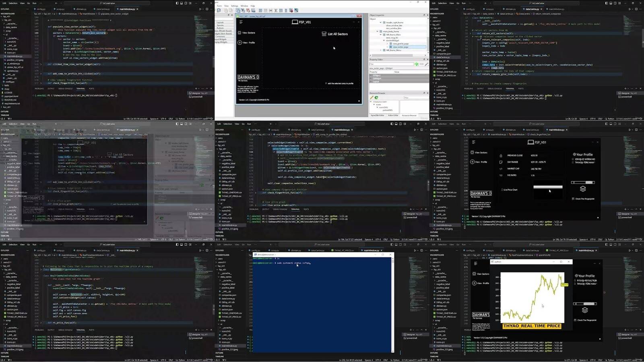644x362 pixels.
Task: Collapse main_body_frame node in Object Inspector
Action: tap(378, 31)
